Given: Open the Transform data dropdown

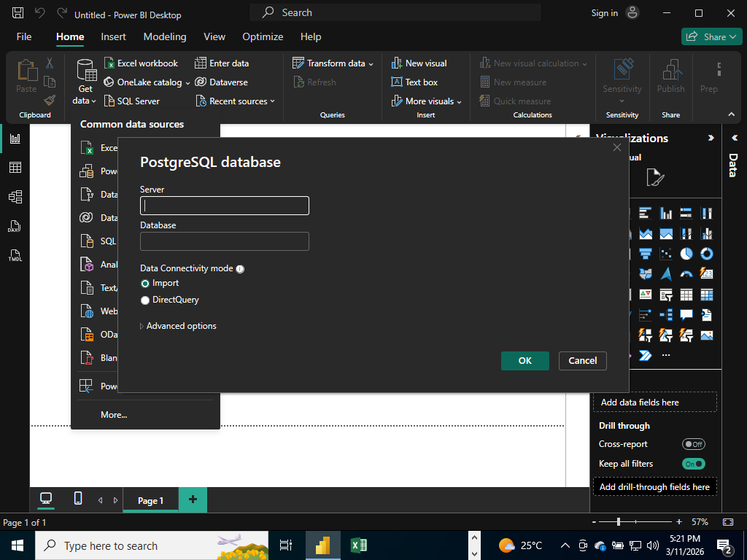Looking at the screenshot, I should (x=333, y=63).
